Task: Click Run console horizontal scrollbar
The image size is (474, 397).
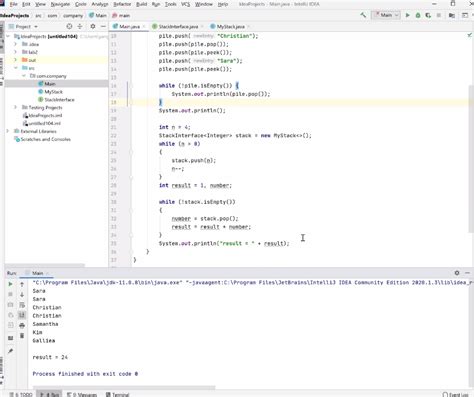Action: pos(124,387)
